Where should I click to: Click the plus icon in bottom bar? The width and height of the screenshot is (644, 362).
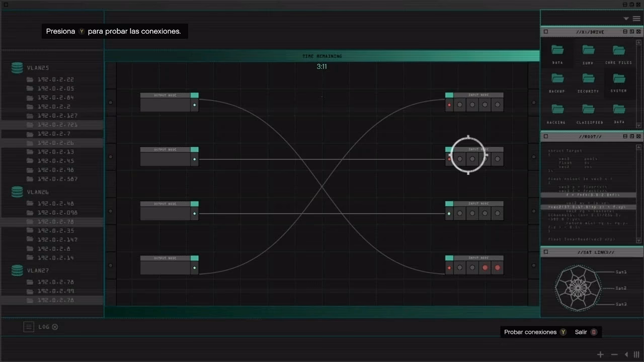[x=600, y=354]
